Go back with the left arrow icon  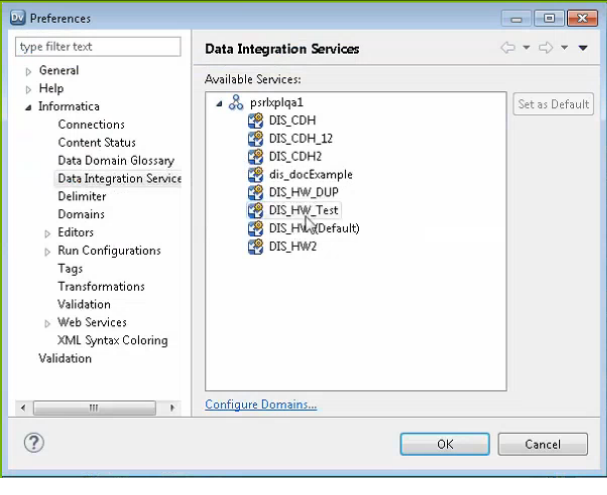(x=508, y=48)
